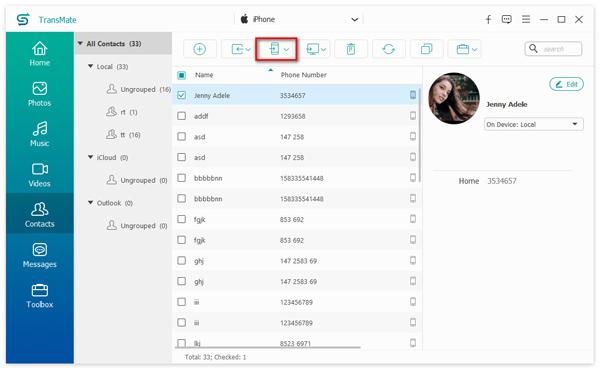The height and width of the screenshot is (370, 600).
Task: Open the toolbox briefcase toolbar button
Action: tap(466, 49)
